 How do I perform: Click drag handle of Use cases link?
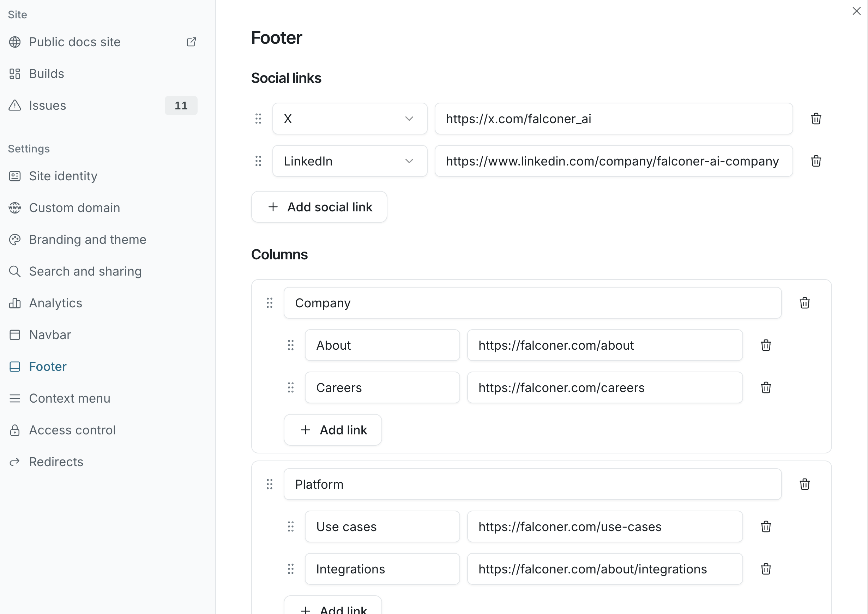point(291,526)
